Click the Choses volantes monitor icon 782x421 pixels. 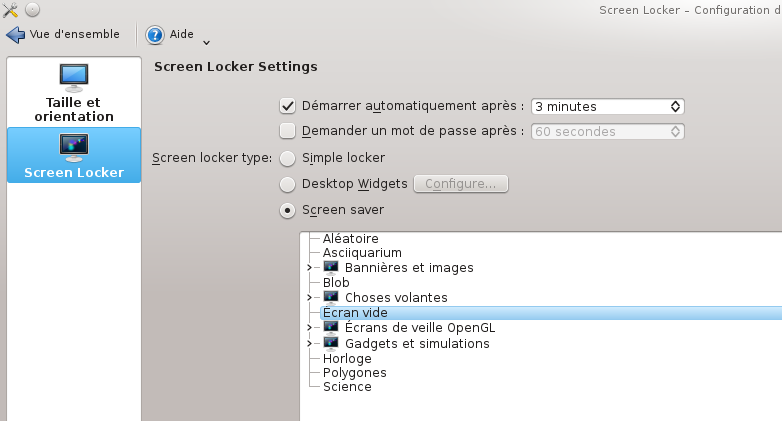coord(331,298)
